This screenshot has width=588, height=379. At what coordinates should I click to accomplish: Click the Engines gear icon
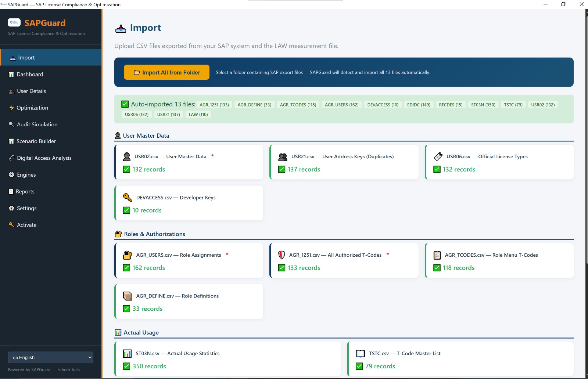click(x=12, y=175)
